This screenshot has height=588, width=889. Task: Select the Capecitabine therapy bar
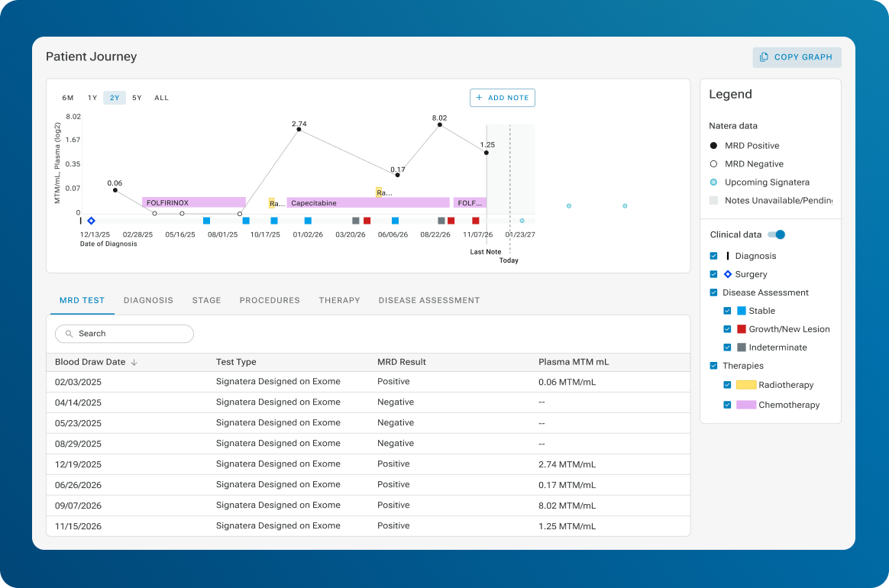tap(368, 202)
